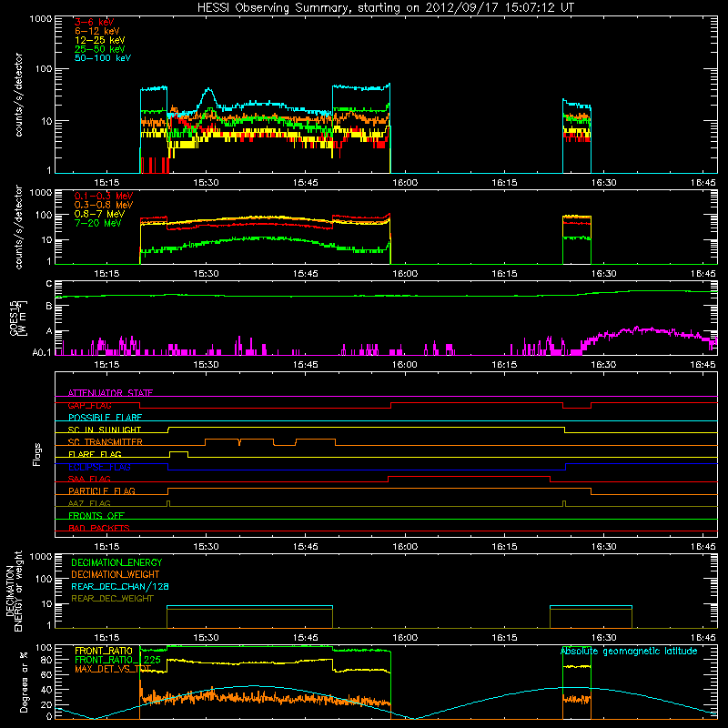Select the 50-100 keV legend label

tap(103, 58)
